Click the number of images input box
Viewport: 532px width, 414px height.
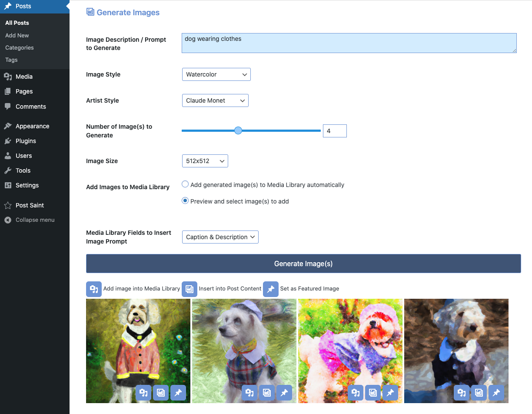(x=335, y=131)
